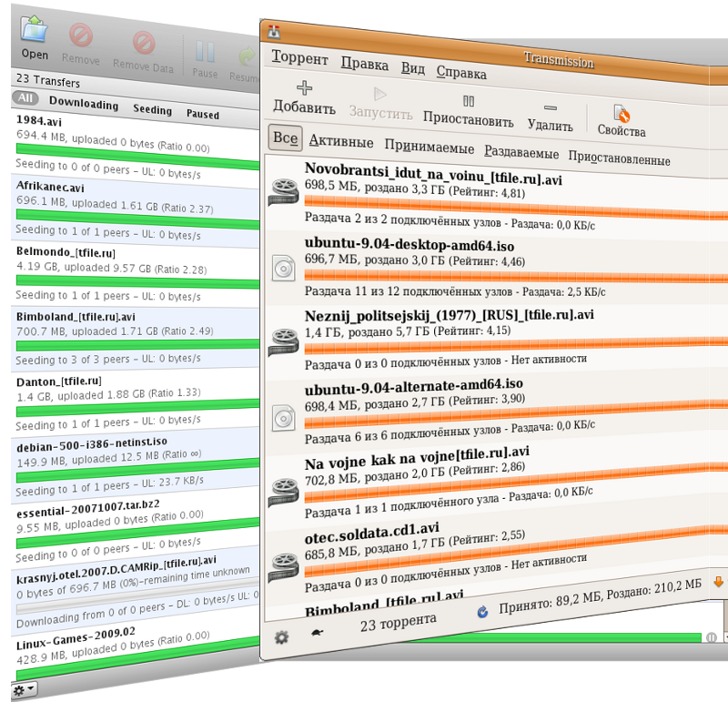Open the Правка menu
The width and height of the screenshot is (728, 702).
pos(365,64)
